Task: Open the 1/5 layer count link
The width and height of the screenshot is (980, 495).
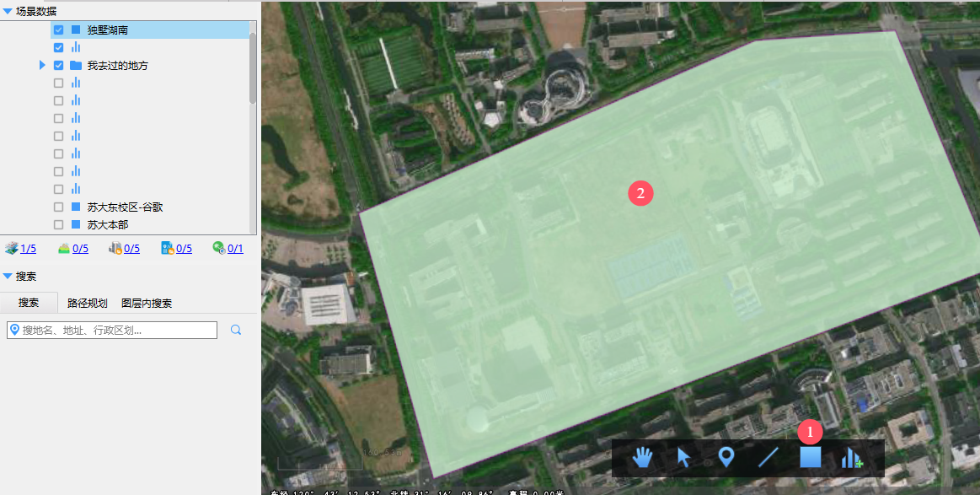Action: (x=28, y=249)
